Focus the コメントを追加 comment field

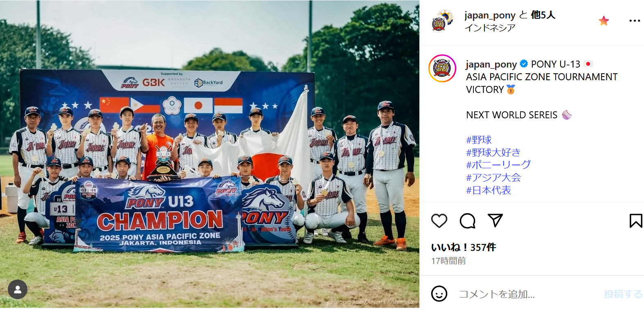click(528, 294)
